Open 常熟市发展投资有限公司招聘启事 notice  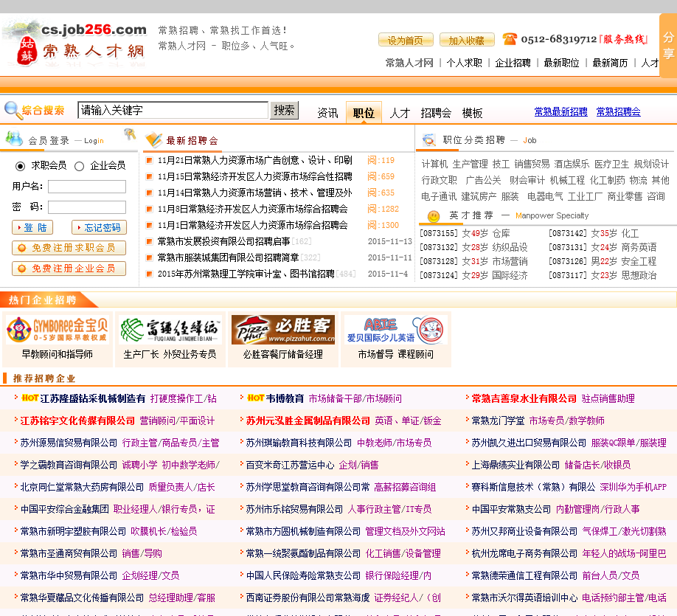223,241
